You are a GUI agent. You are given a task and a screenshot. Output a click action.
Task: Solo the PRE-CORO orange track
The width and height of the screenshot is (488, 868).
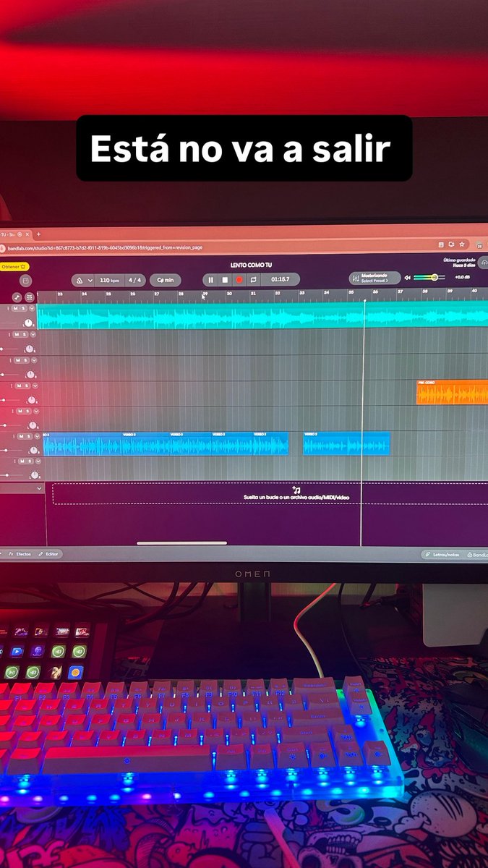pyautogui.click(x=27, y=386)
